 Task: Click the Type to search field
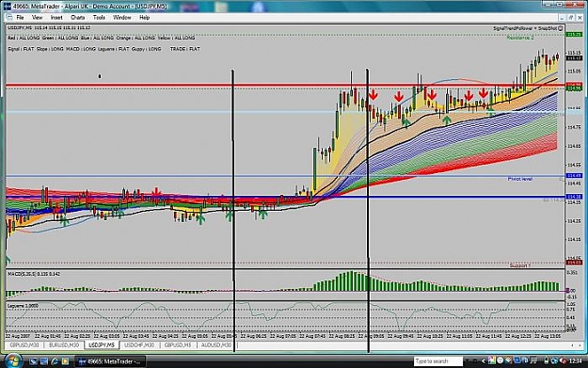coord(438,361)
